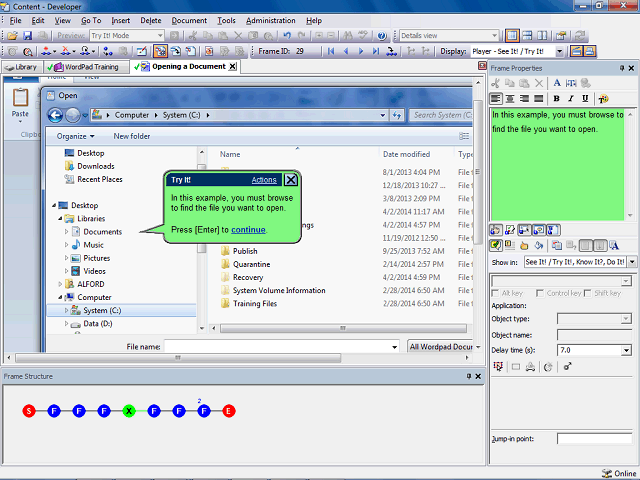Tick the Control key checkbox
The width and height of the screenshot is (640, 480).
pos(540,293)
